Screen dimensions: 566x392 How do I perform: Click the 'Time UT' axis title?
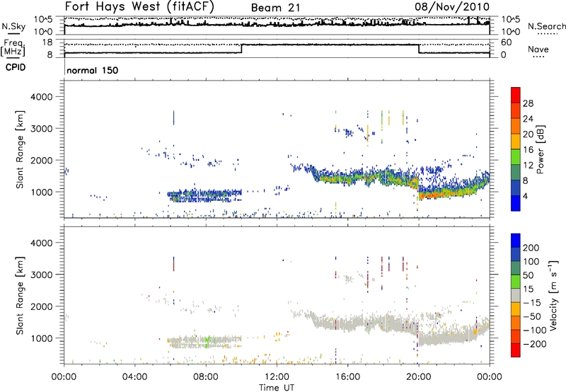tap(277, 388)
